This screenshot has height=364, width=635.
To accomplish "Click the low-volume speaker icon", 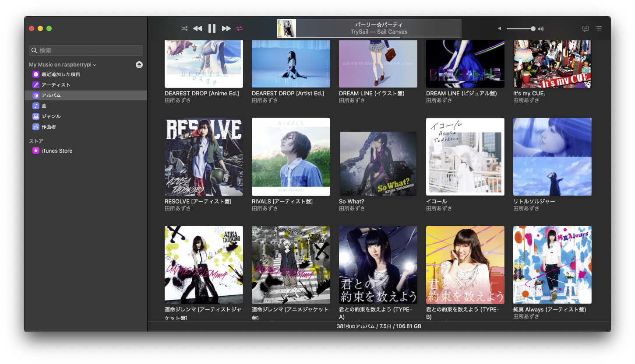I will click(x=500, y=28).
